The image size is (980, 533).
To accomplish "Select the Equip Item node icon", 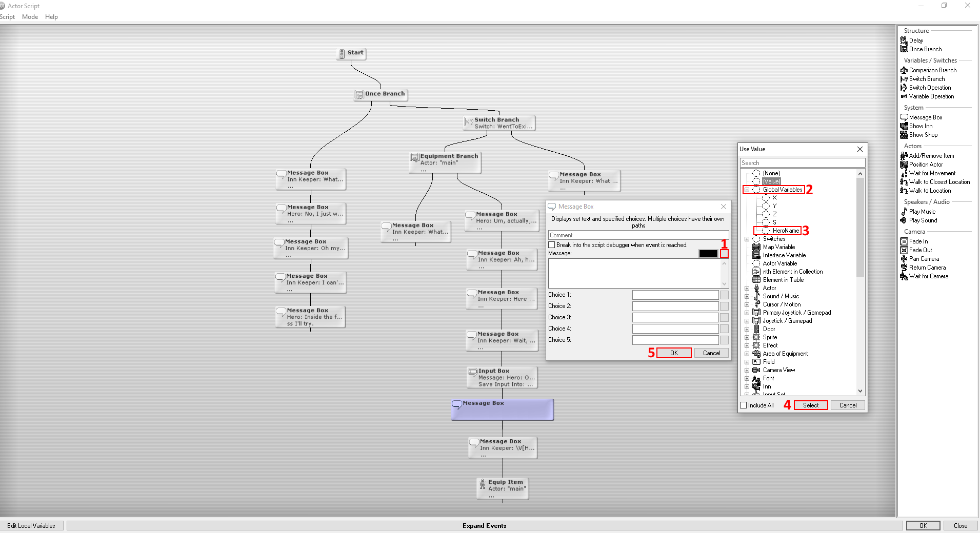I will [x=482, y=484].
